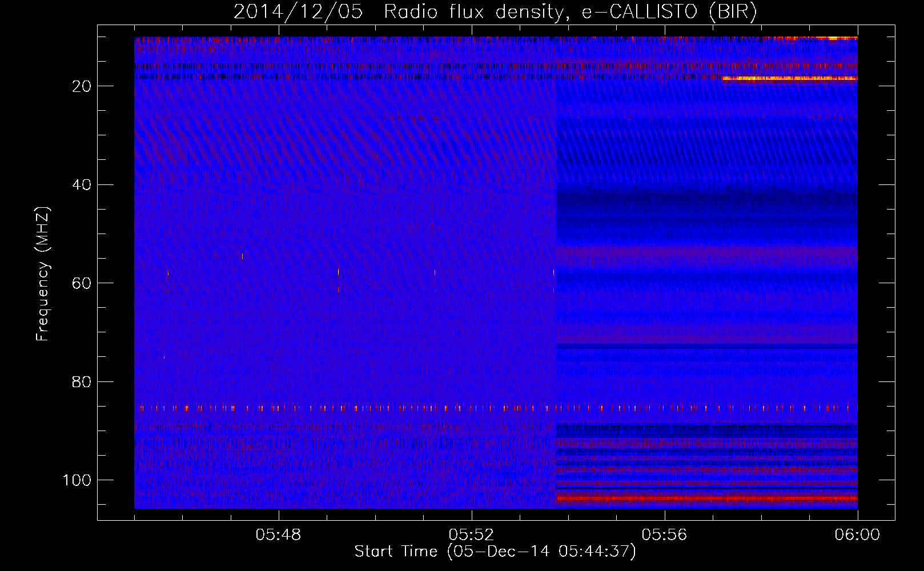This screenshot has width=924, height=571.
Task: Click the 80 frequency tick label
Action: [82, 382]
